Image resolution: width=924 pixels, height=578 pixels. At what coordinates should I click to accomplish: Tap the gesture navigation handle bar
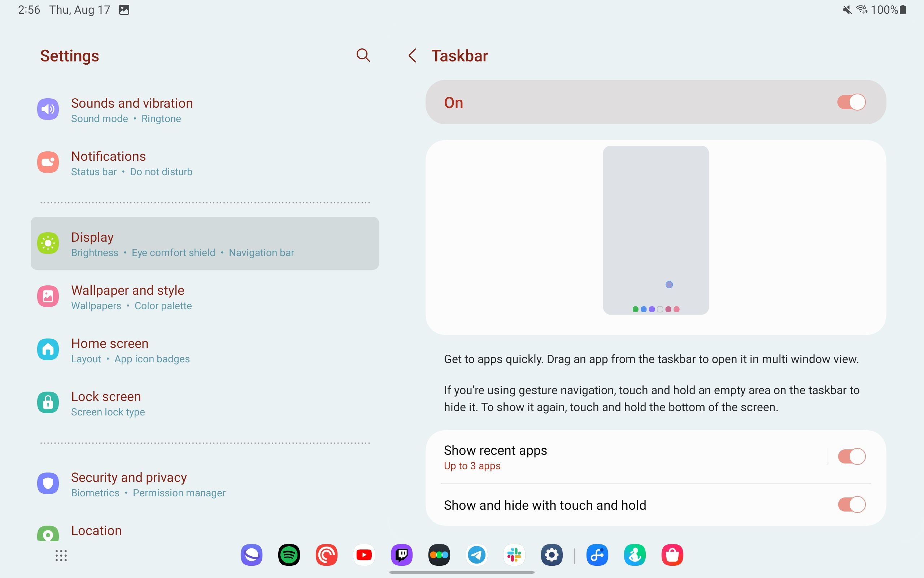pos(462,572)
